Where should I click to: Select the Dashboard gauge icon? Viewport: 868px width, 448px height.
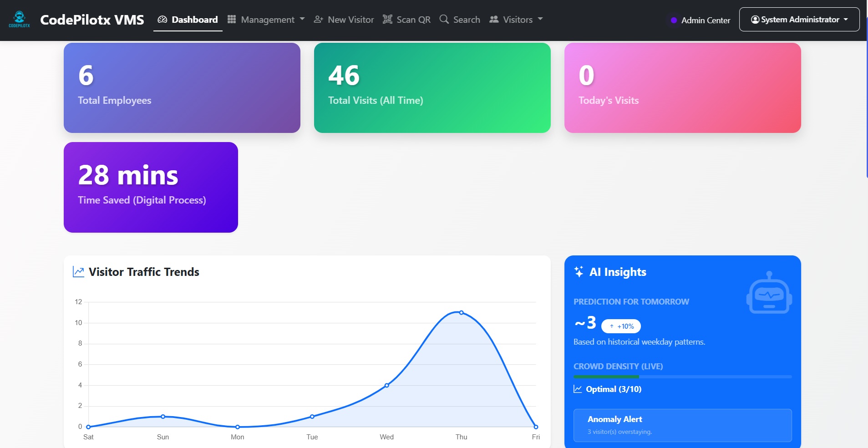click(x=162, y=19)
